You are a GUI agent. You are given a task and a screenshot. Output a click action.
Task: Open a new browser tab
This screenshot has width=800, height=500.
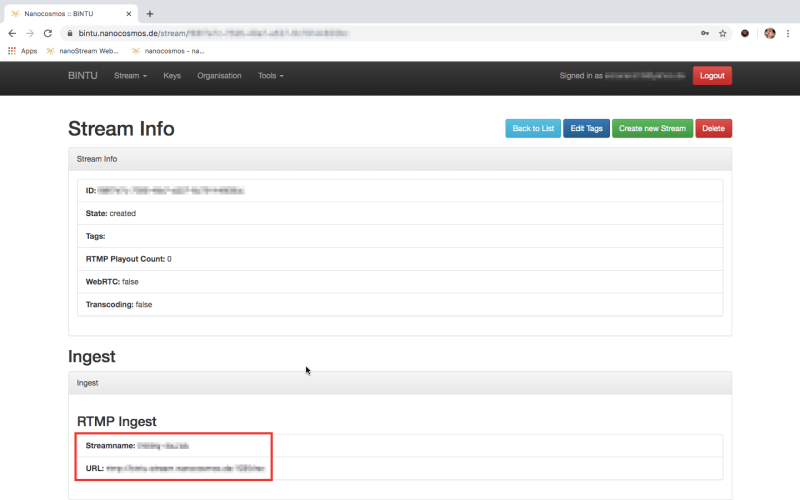click(x=150, y=14)
